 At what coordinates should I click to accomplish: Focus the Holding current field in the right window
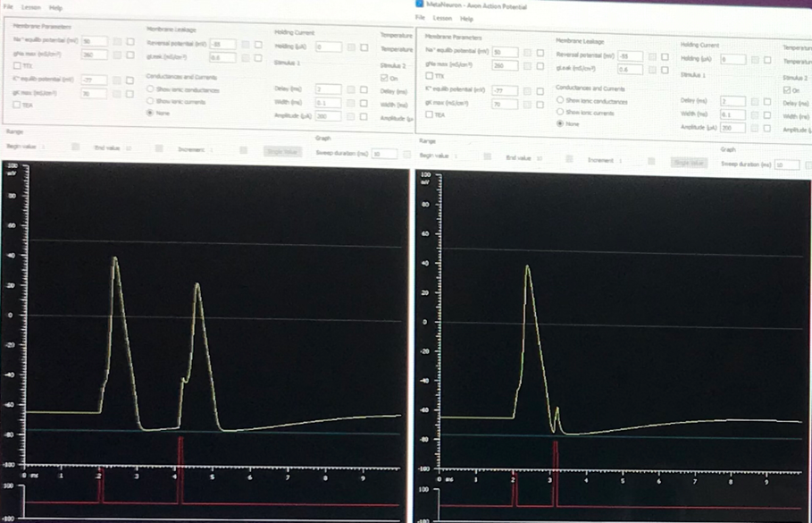coord(733,59)
